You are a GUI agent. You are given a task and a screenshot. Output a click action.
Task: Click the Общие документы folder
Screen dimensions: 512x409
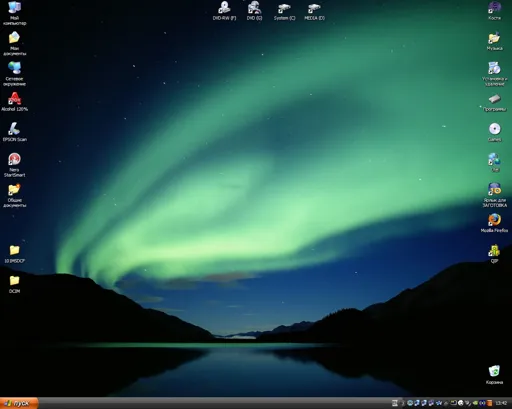[14, 196]
